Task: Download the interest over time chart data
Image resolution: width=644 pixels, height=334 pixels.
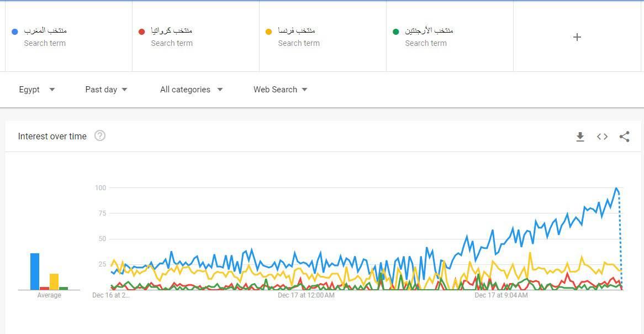Action: pyautogui.click(x=580, y=137)
